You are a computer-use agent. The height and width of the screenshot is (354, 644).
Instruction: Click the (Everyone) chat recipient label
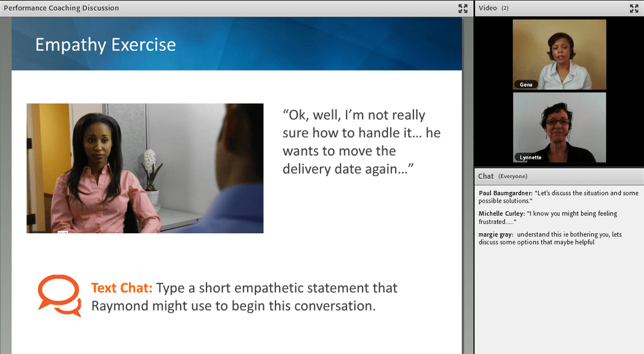(x=513, y=177)
